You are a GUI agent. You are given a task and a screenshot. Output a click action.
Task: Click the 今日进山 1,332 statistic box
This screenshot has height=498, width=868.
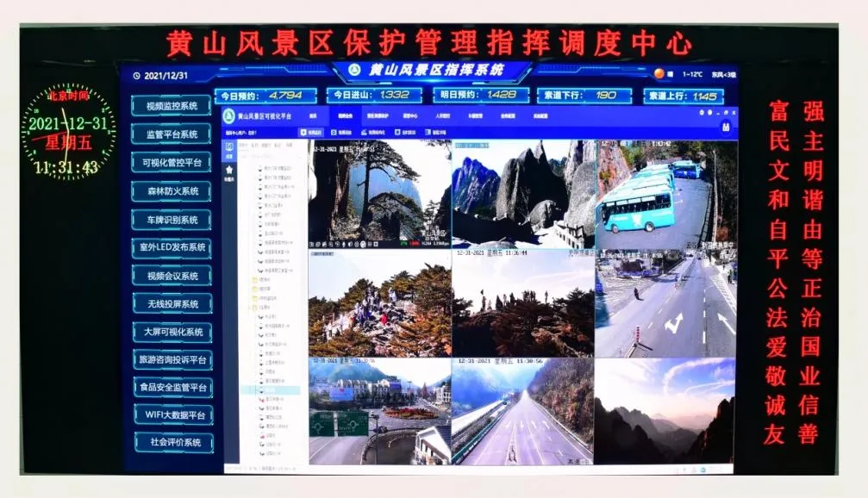click(x=373, y=95)
